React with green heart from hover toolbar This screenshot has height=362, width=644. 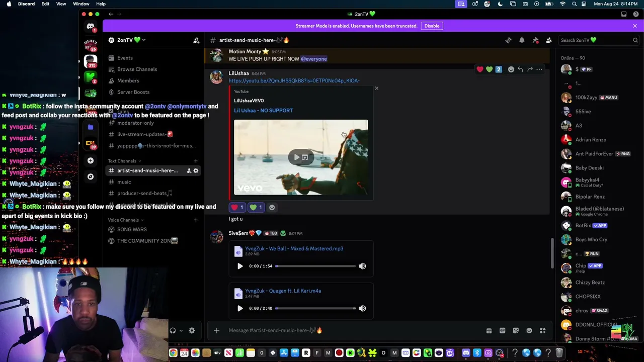(x=489, y=69)
